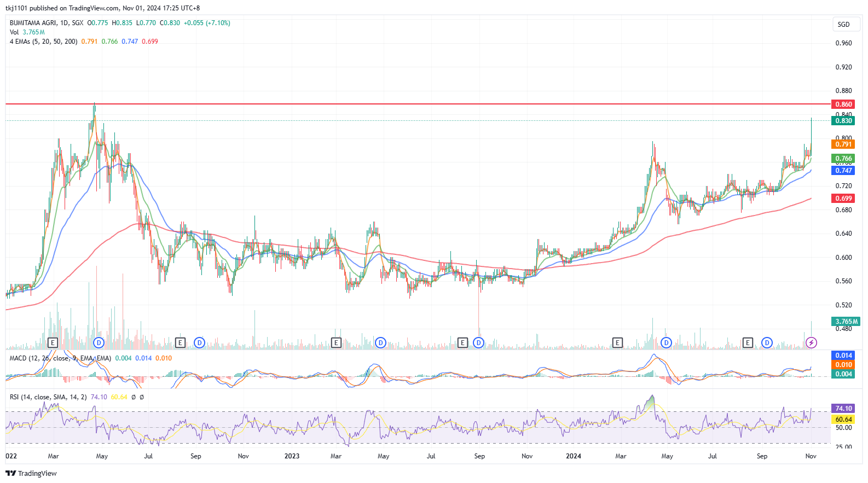Click the TradingView logo at the bottom
This screenshot has width=868, height=483.
(x=31, y=474)
